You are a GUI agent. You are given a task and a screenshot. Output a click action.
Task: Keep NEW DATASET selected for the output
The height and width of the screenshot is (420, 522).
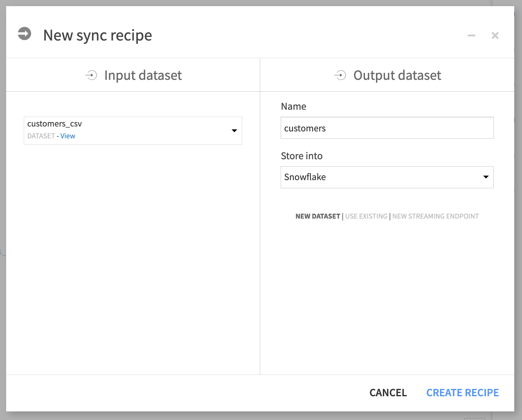318,216
